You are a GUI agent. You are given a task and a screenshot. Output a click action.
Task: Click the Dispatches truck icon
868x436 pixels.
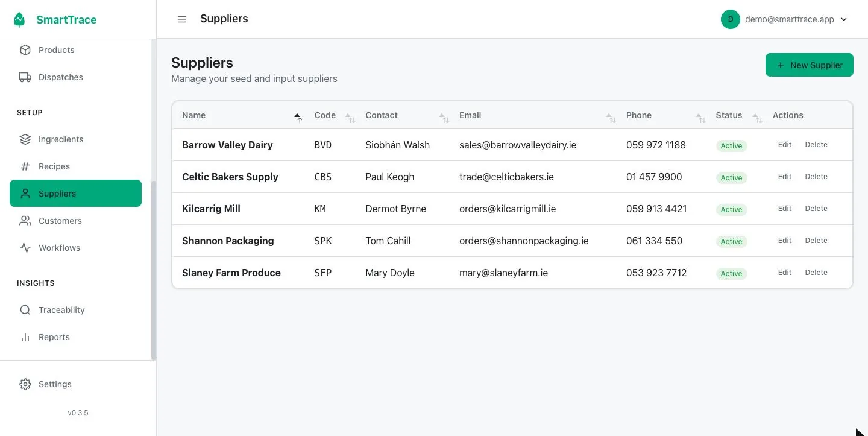tap(25, 77)
